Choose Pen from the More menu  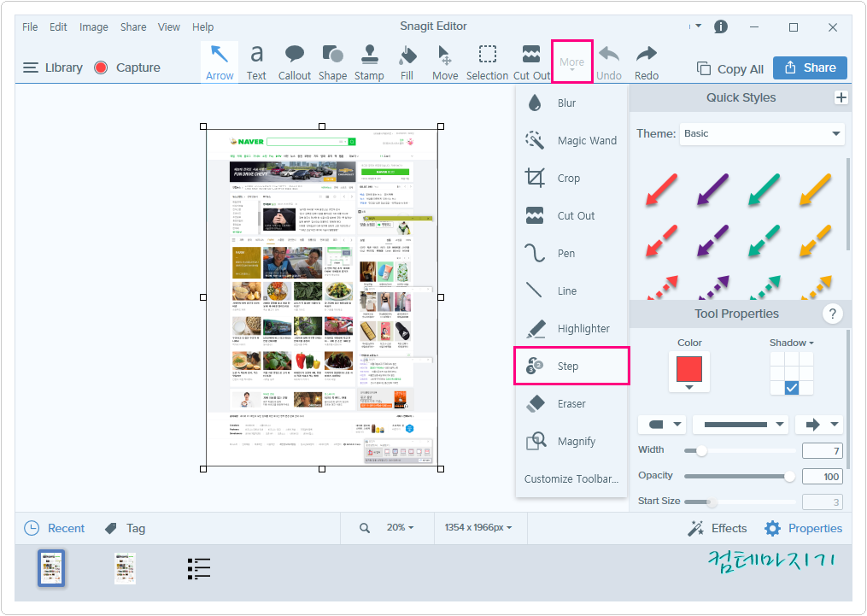pos(571,253)
